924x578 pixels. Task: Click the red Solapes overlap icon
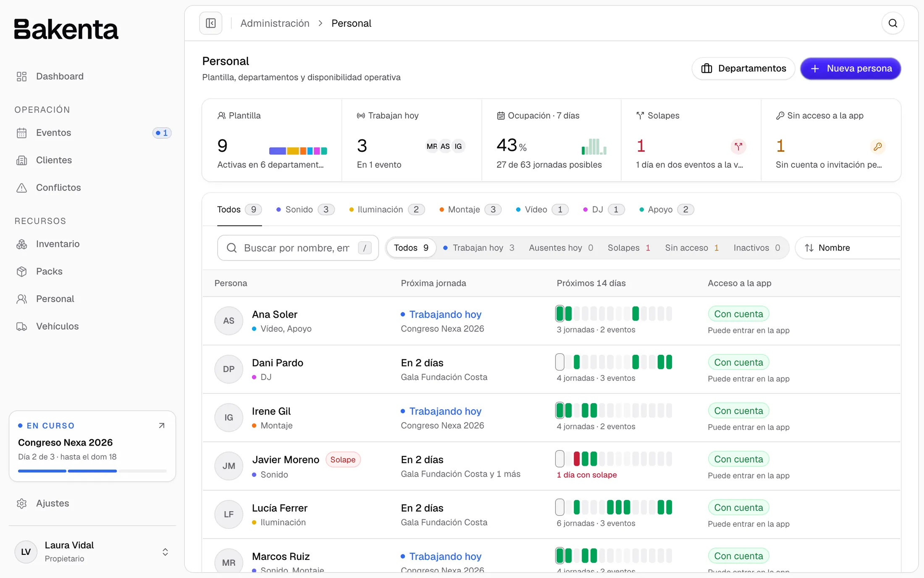coord(738,146)
